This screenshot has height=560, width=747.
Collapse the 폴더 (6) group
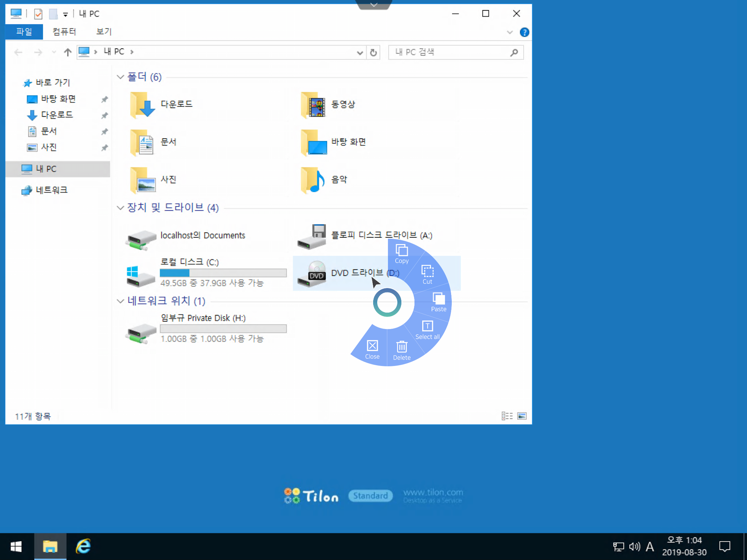[120, 77]
